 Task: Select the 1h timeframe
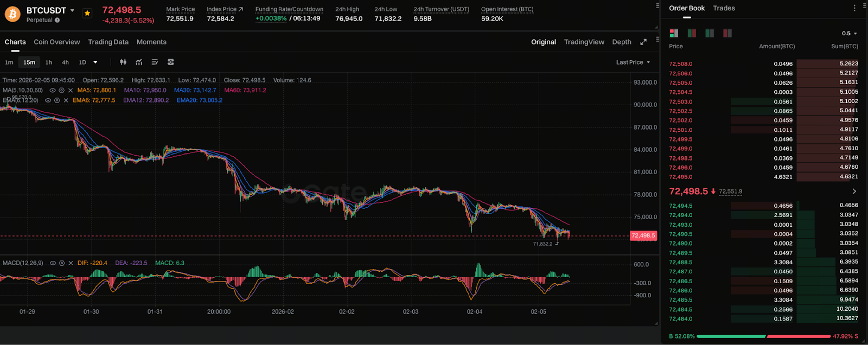tap(49, 62)
